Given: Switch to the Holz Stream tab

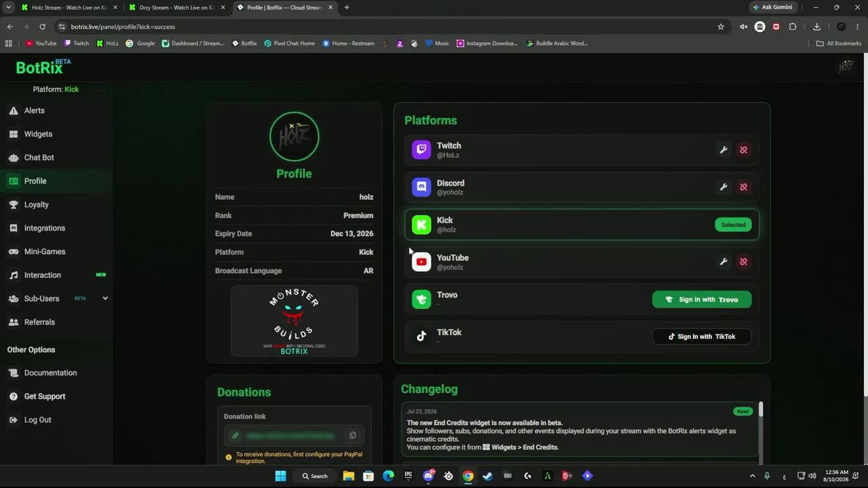Looking at the screenshot, I should [x=68, y=7].
